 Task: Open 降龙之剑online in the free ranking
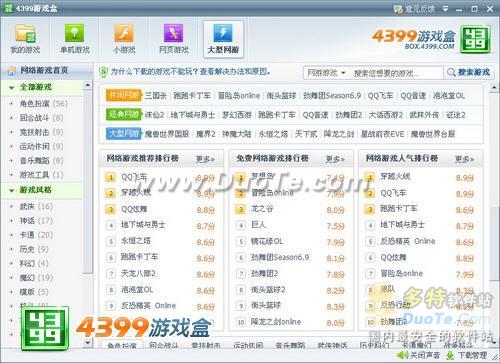pyautogui.click(x=276, y=322)
